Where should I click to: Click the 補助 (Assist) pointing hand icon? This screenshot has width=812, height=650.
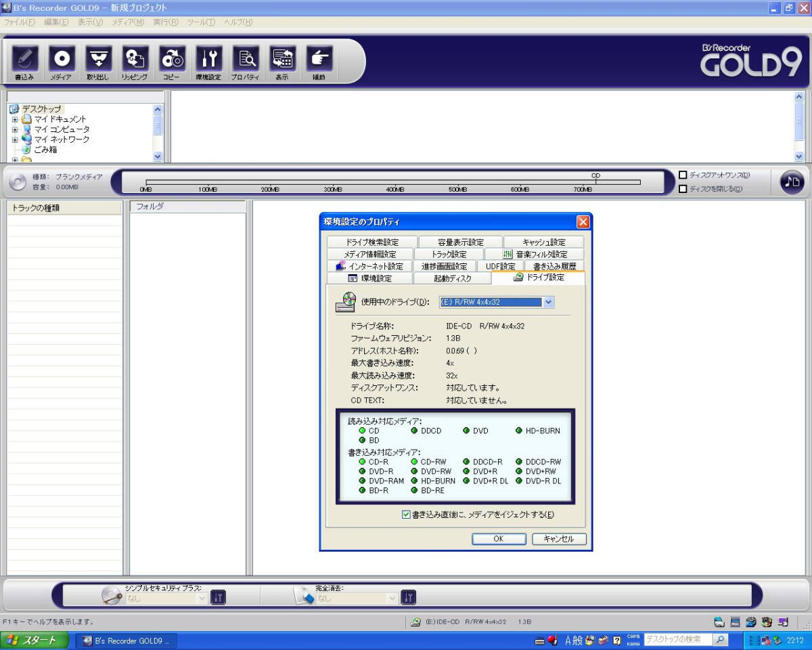(319, 59)
